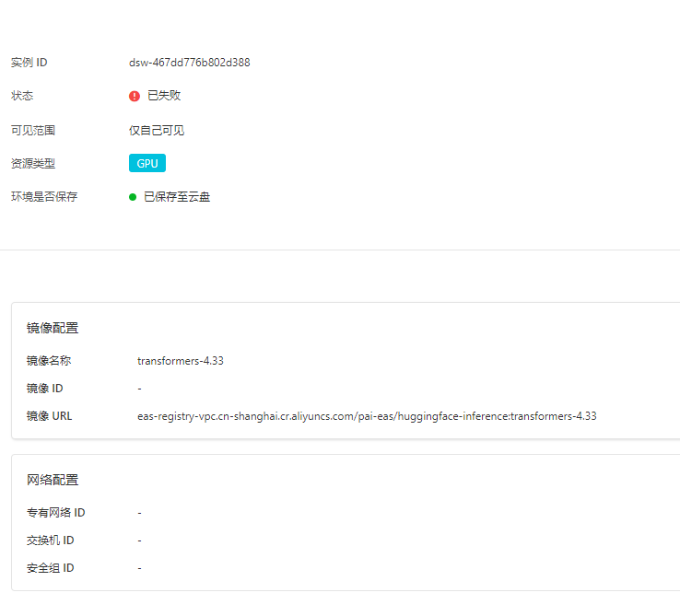
Task: Click the 安全组 ID label
Action: 51,568
